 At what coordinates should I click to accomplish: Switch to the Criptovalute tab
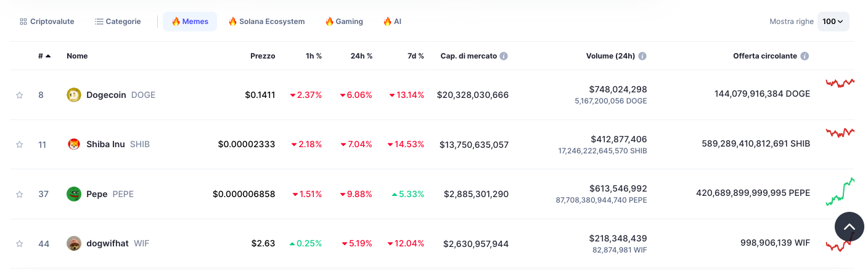(47, 22)
